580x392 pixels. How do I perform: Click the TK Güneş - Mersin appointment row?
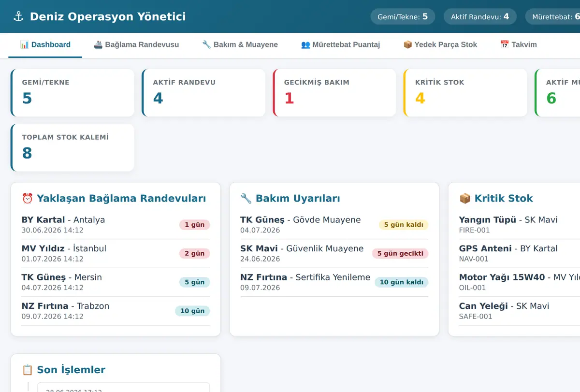pos(116,282)
